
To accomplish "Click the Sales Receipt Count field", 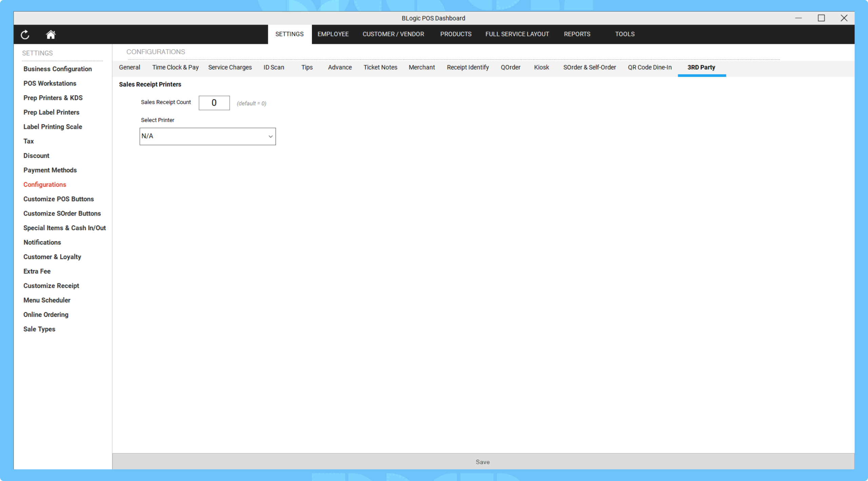I will (x=214, y=103).
